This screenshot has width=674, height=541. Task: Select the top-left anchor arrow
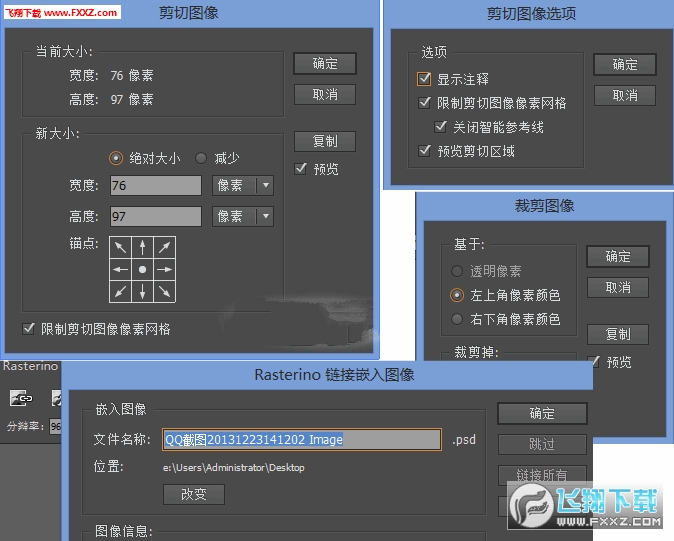click(x=121, y=248)
